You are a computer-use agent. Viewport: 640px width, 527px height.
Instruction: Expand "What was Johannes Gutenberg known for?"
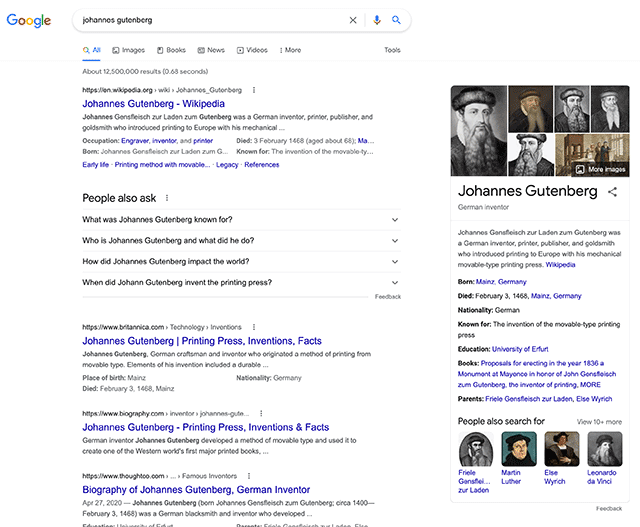(x=240, y=219)
